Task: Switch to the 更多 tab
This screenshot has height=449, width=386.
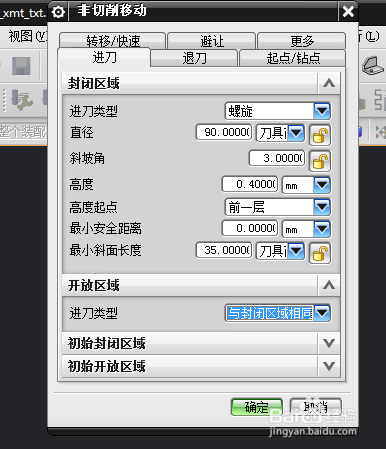Action: 302,41
